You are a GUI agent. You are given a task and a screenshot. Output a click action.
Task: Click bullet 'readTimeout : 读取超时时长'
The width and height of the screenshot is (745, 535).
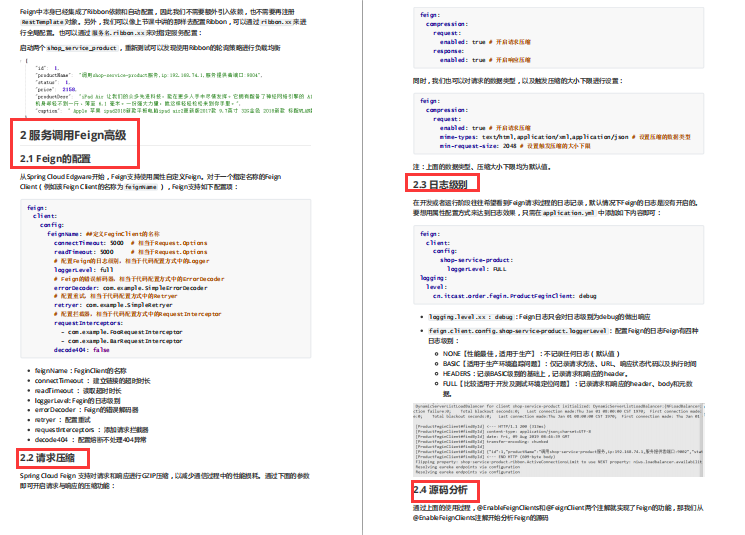78,391
